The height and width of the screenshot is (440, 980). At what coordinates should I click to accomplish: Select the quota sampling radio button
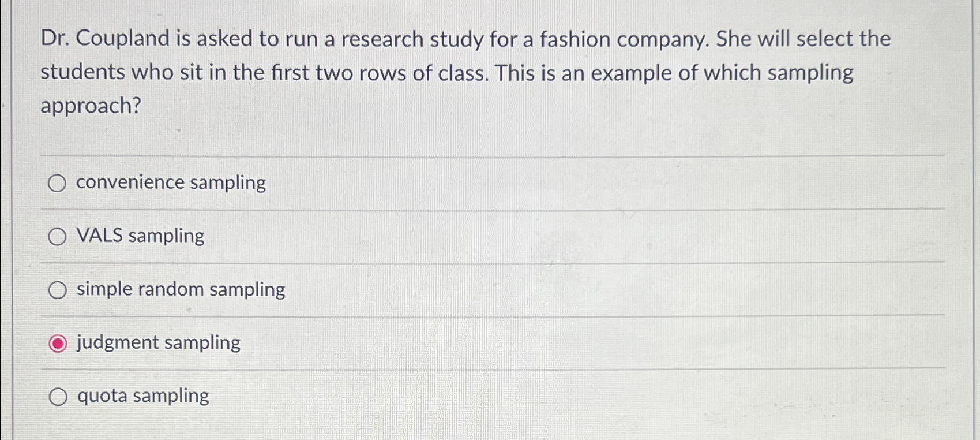click(x=58, y=396)
